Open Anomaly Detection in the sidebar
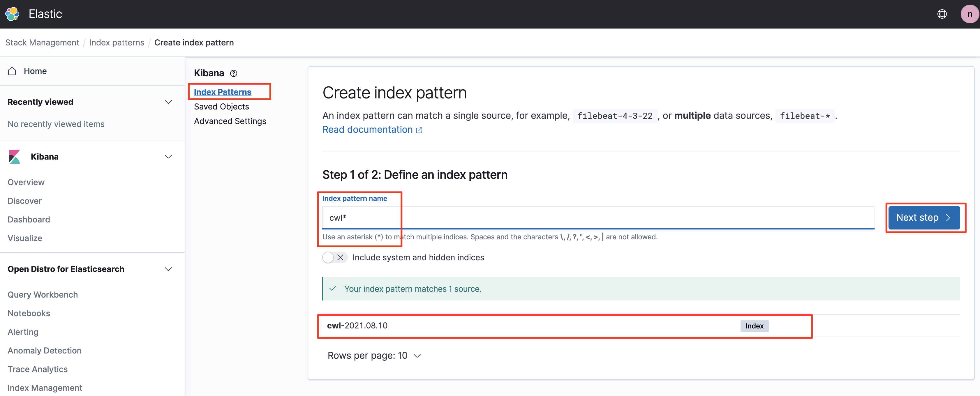Viewport: 980px width, 396px height. pyautogui.click(x=45, y=350)
